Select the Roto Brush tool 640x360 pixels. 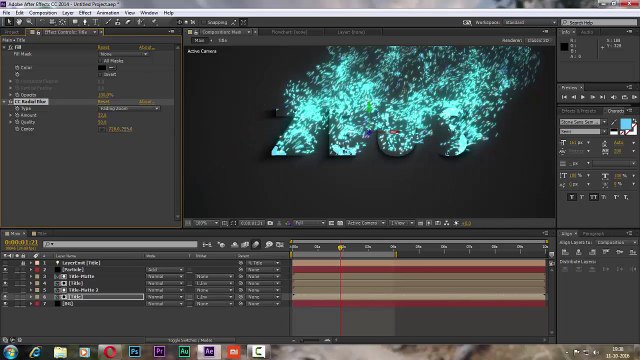(140, 22)
